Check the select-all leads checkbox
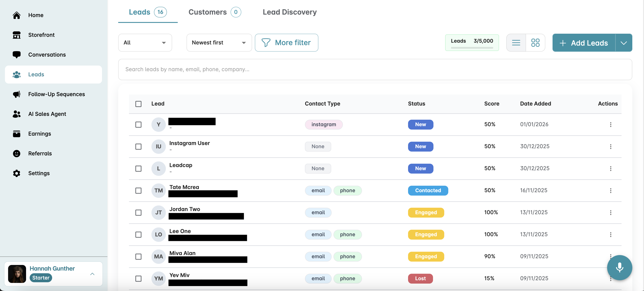The image size is (644, 291). (x=138, y=104)
